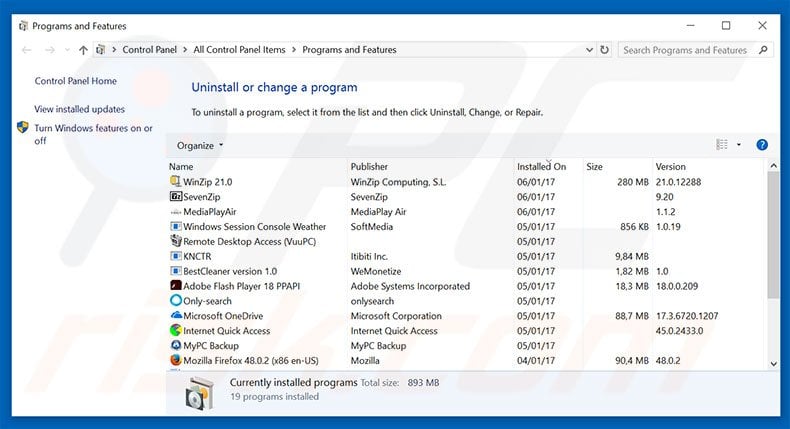
Task: Open View installed updates link
Action: 80,109
